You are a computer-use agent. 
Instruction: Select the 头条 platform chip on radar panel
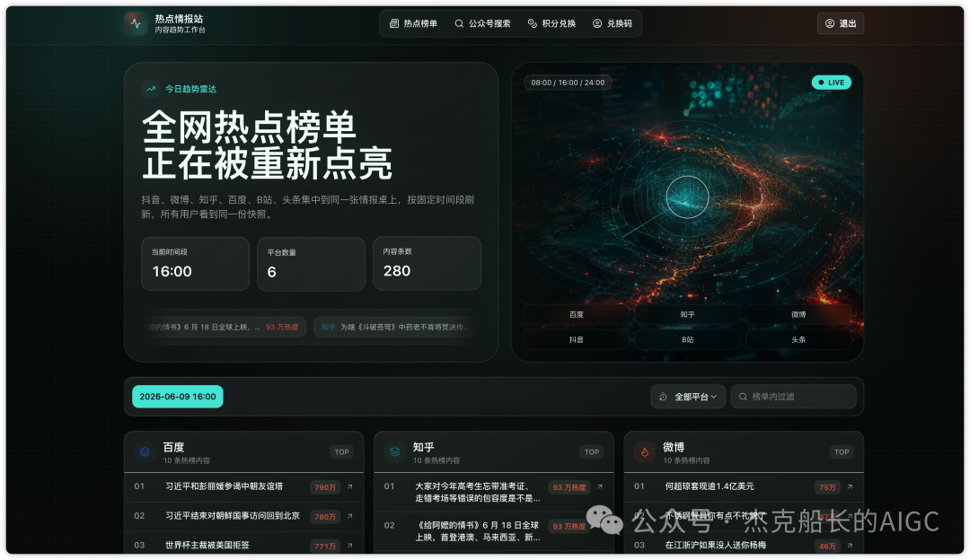(x=798, y=339)
